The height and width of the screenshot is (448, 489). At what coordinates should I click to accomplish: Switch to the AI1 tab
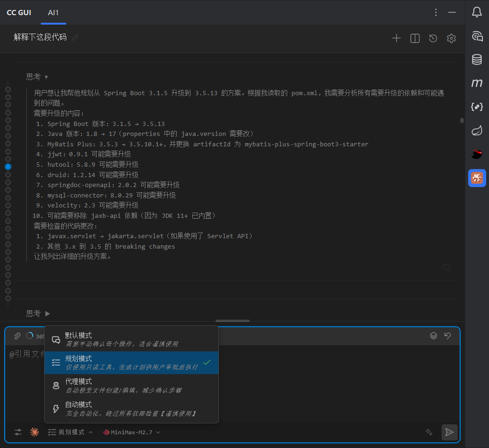[x=54, y=13]
